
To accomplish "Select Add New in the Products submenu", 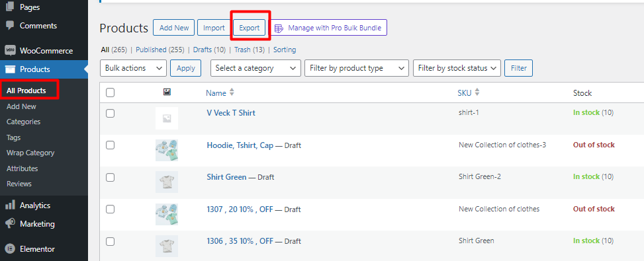I will (21, 106).
